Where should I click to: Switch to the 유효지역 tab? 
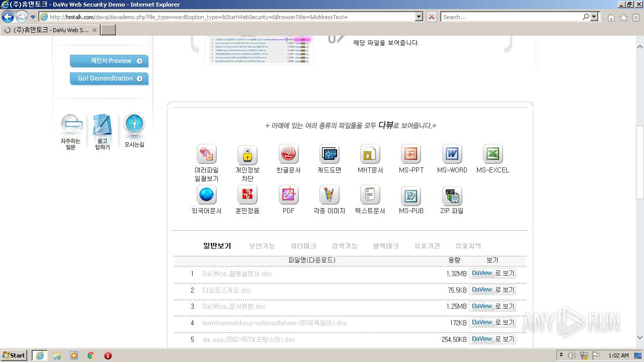[468, 246]
